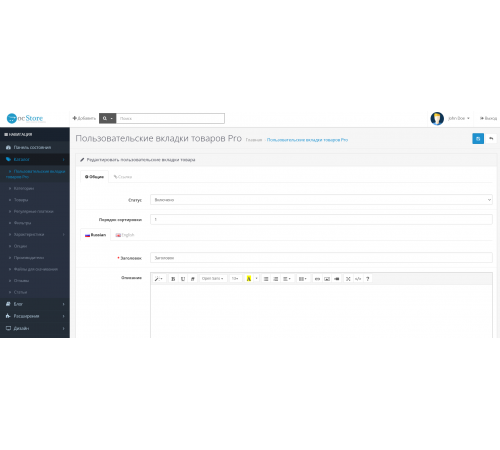Image resolution: width=500 pixels, height=450 pixels.
Task: Click the Выход logout link
Action: click(x=488, y=118)
